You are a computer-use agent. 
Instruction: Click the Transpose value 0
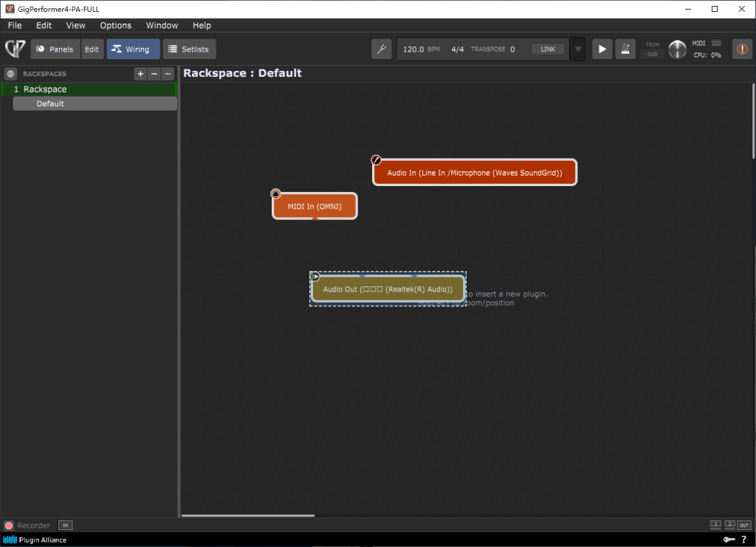[512, 49]
